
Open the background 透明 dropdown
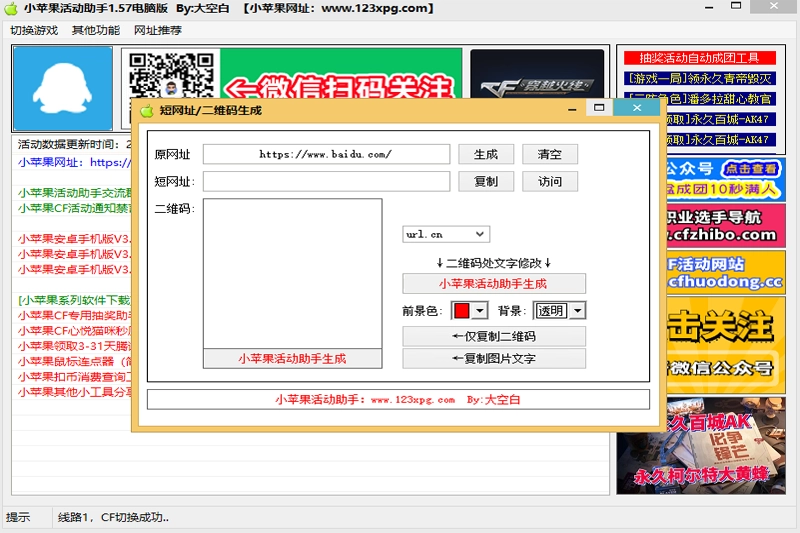[x=577, y=311]
